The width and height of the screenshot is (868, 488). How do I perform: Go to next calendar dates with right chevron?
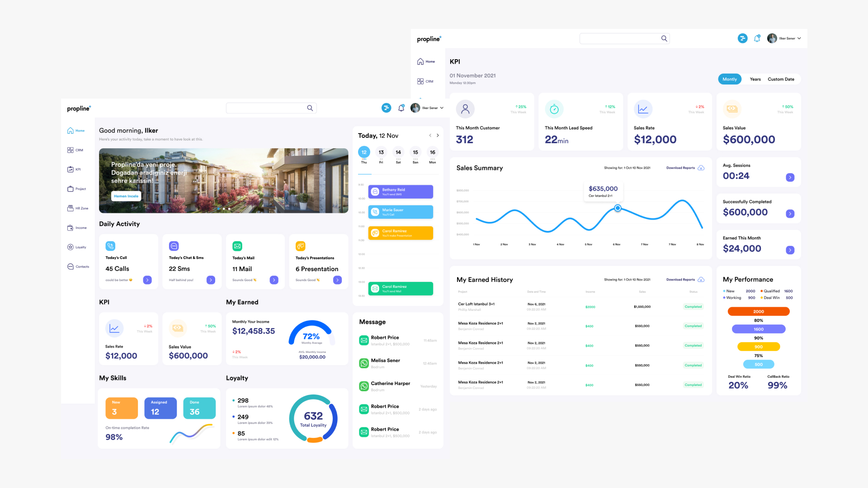[x=438, y=136]
